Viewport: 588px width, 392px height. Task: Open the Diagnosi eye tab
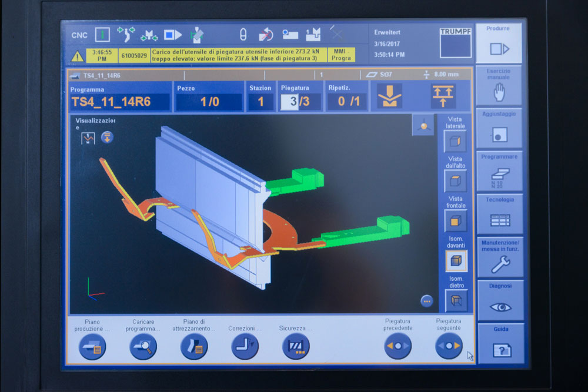coord(500,300)
